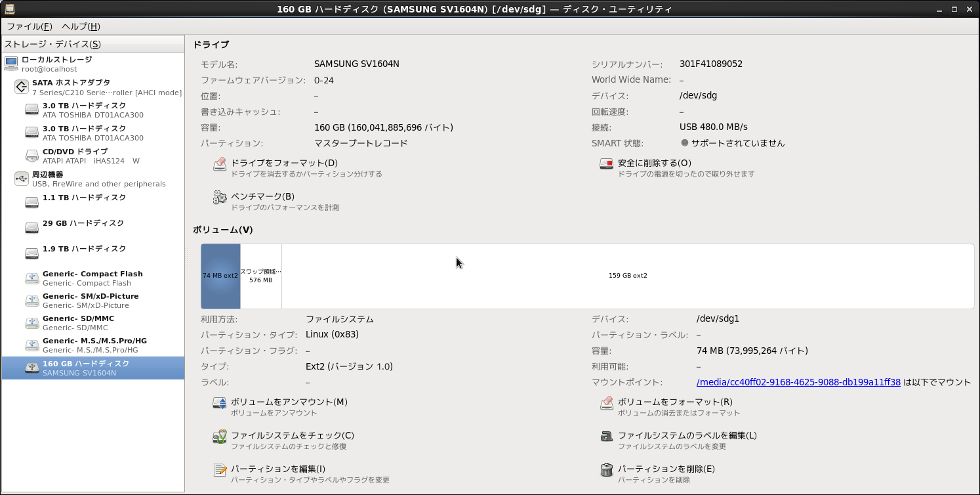This screenshot has height=495, width=980.
Task: Select 29 GB ハードディスク drive icon
Action: tap(32, 227)
